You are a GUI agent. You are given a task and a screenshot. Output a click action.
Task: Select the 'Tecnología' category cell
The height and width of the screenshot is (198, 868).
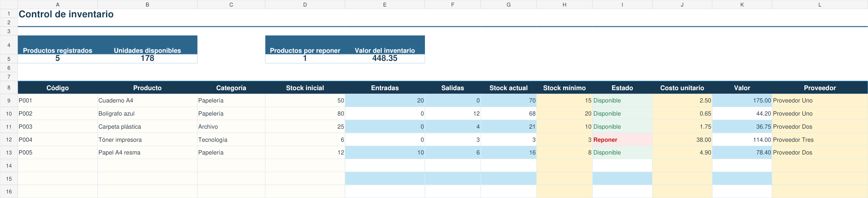(231, 140)
